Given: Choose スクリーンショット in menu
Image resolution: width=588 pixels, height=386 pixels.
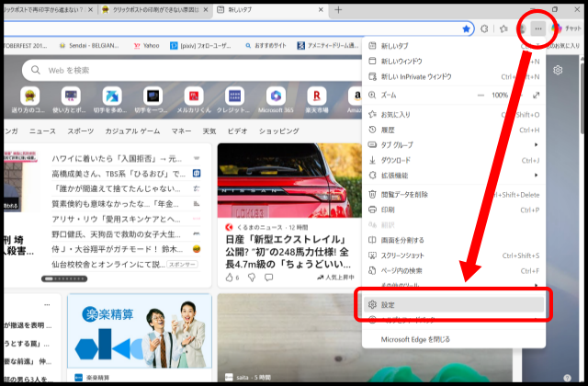Looking at the screenshot, I should [454, 255].
